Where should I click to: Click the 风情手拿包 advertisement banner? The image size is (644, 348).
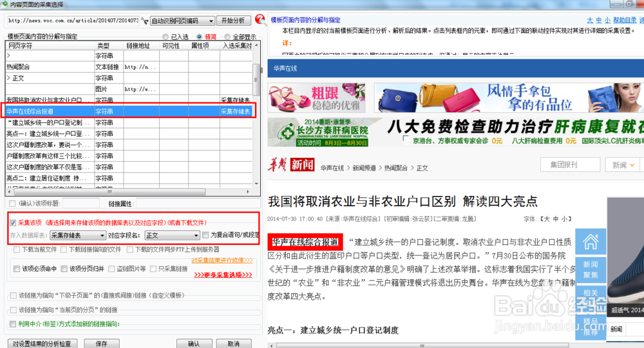pos(509,98)
